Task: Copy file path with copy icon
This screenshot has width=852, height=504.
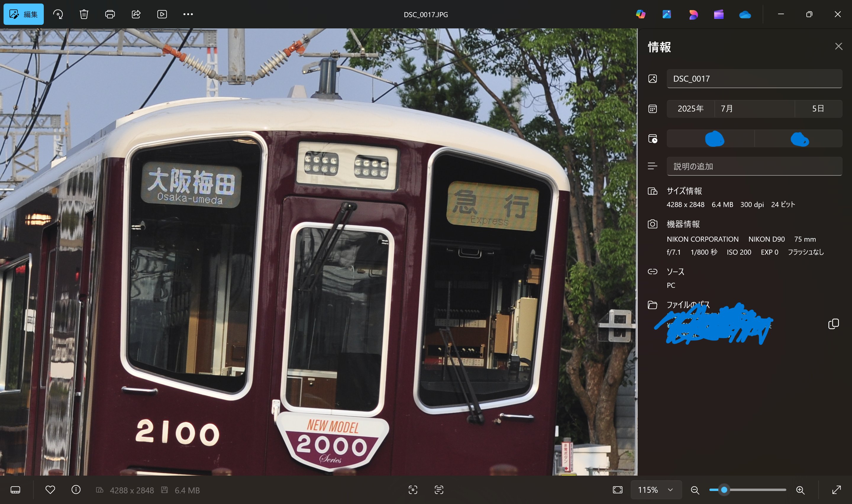Action: [833, 324]
